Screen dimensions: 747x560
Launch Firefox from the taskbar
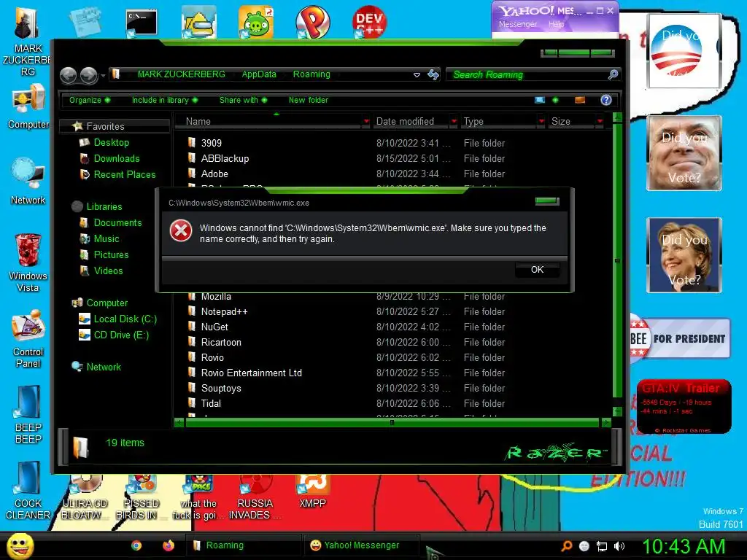point(169,545)
